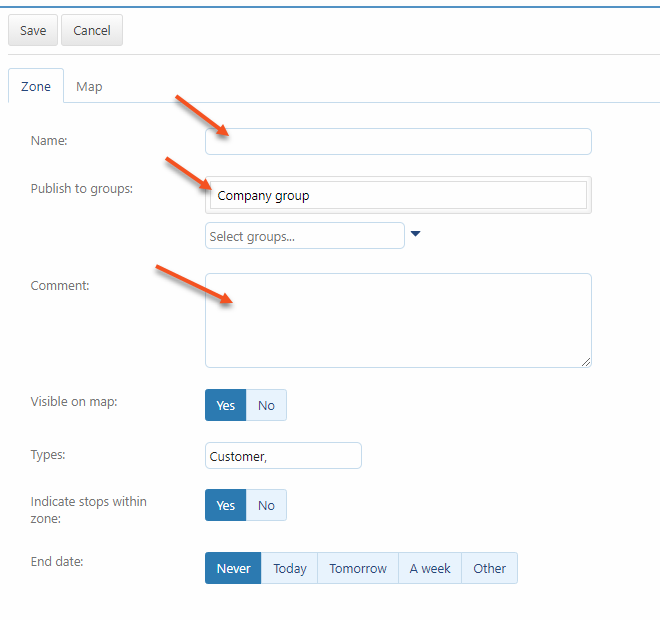Click the Save button

(x=33, y=30)
